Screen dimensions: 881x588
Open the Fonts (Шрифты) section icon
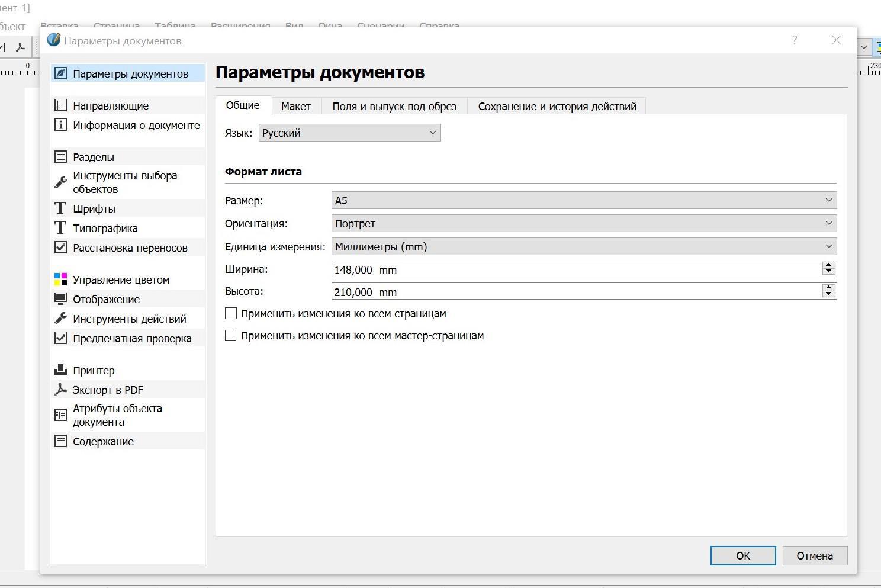coord(60,208)
